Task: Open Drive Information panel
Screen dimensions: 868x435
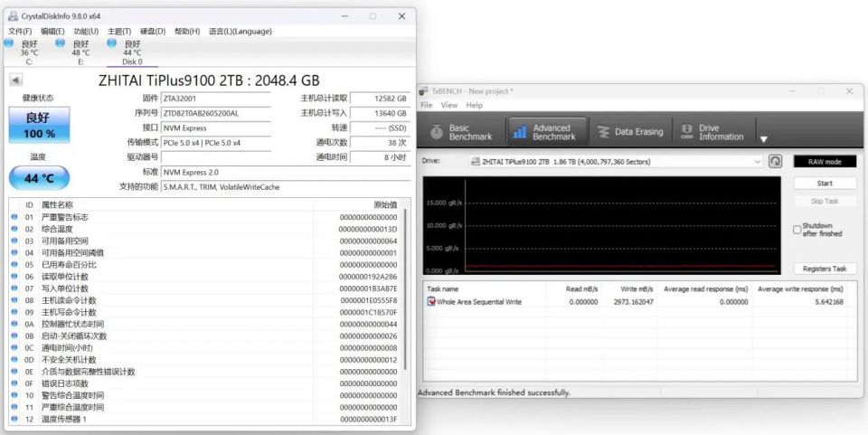Action: pyautogui.click(x=712, y=132)
